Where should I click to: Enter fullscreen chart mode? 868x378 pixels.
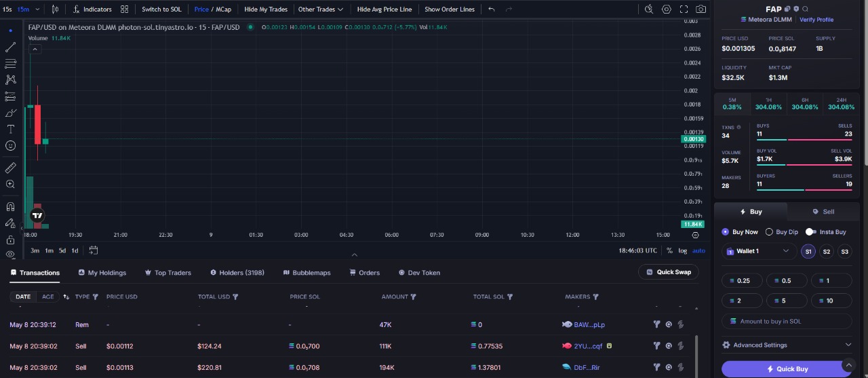[684, 10]
